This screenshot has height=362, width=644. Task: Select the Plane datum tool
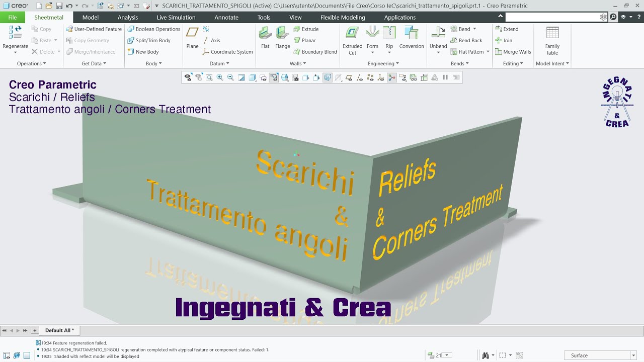tap(192, 38)
